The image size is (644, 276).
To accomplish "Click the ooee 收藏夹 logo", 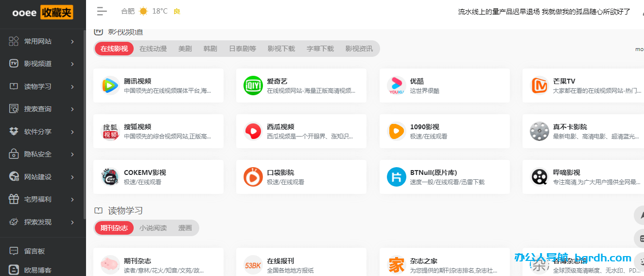I will [x=43, y=12].
